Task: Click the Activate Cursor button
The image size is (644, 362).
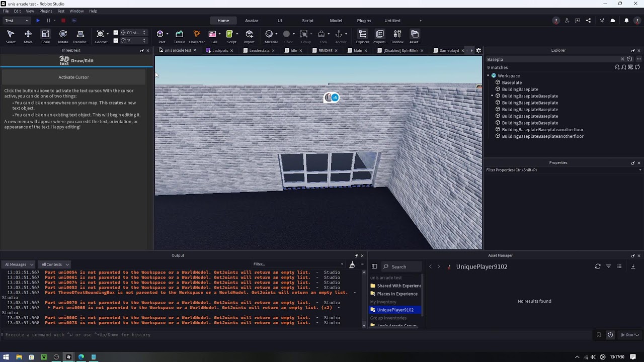Action: click(73, 77)
